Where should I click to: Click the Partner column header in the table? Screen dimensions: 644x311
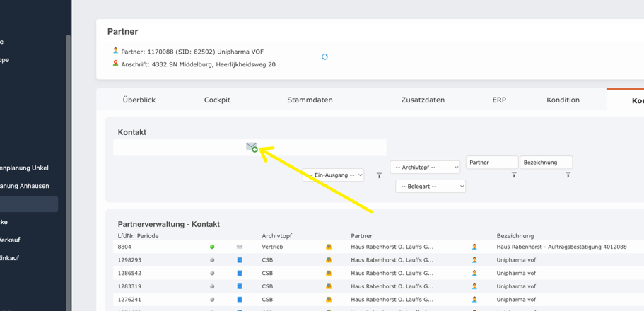(362, 236)
